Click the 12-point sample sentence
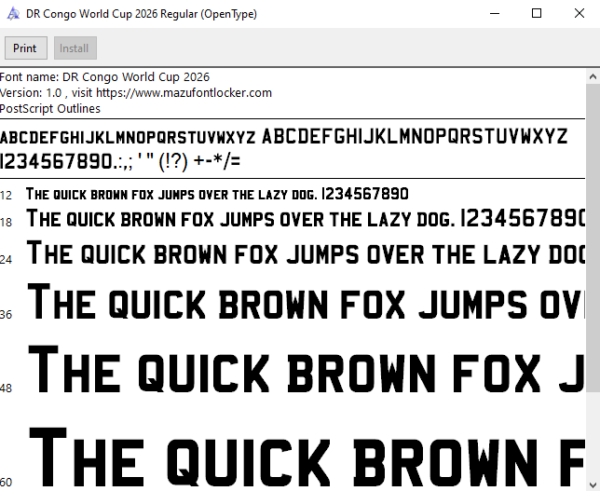This screenshot has height=491, width=600. pyautogui.click(x=217, y=194)
